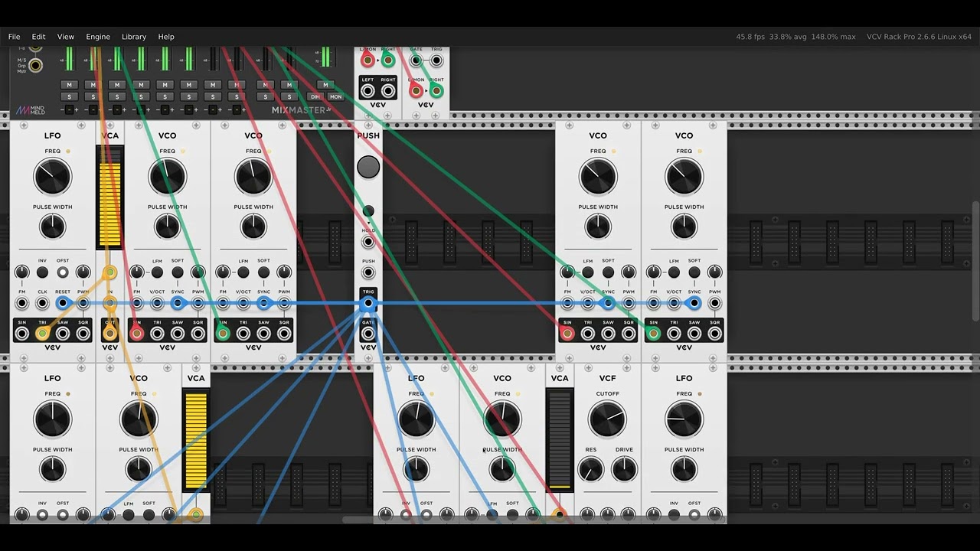This screenshot has height=551, width=980.
Task: Click the bottom-row leftmost VCA's yellow level slider
Action: (x=196, y=440)
